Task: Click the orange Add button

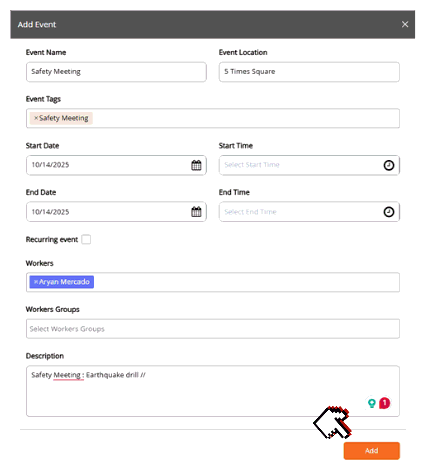Action: pyautogui.click(x=371, y=451)
